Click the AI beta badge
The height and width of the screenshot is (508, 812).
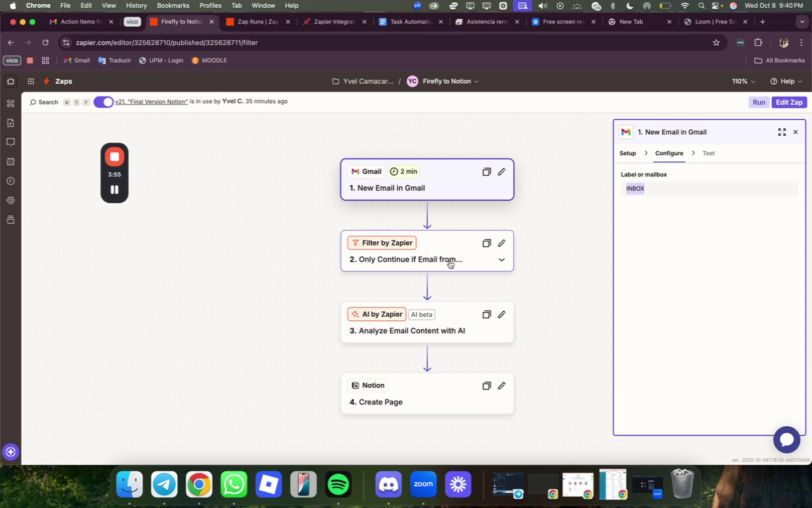click(422, 315)
